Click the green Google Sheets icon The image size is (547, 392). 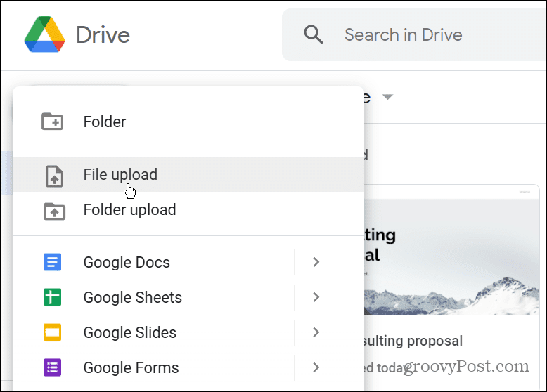coord(52,297)
